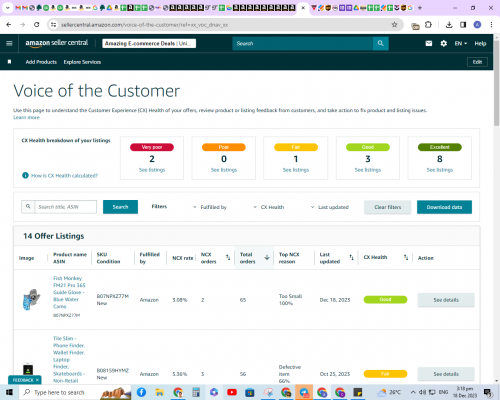Image resolution: width=500 pixels, height=400 pixels.
Task: Toggle the browser side panel icon
Action: point(463,25)
